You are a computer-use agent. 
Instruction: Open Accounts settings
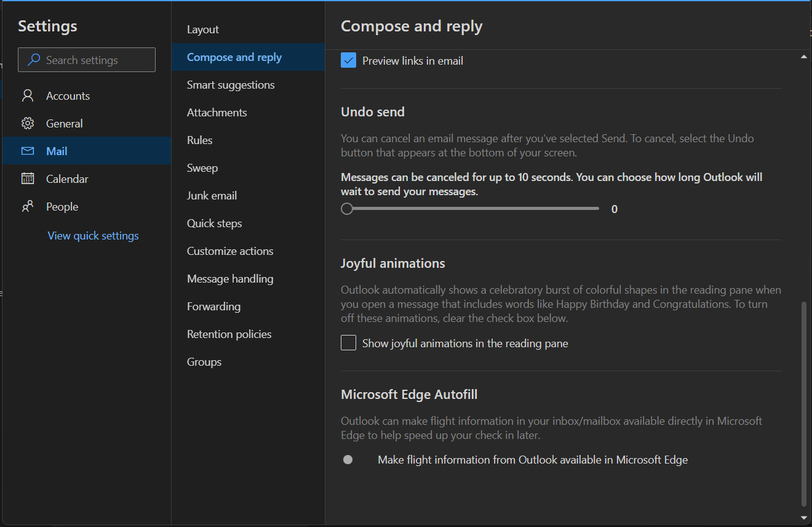click(87, 95)
